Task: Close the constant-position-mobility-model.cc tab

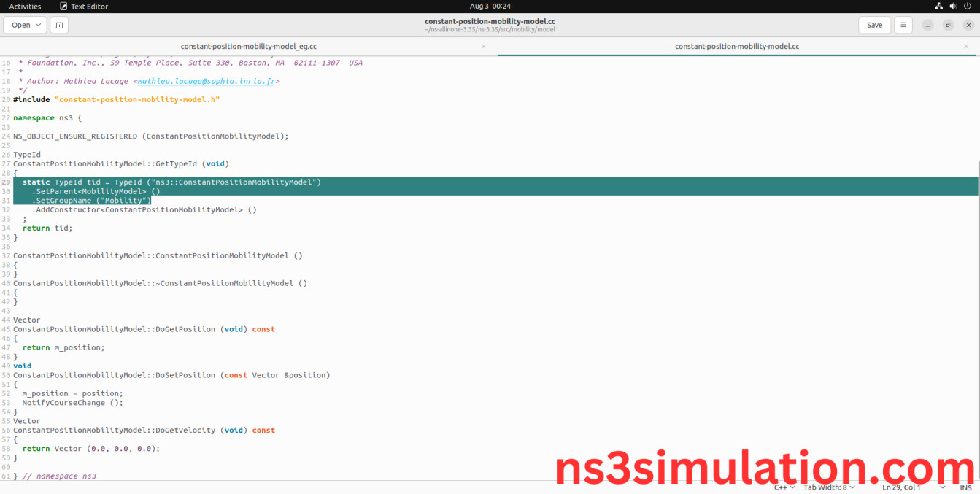Action: click(x=965, y=46)
